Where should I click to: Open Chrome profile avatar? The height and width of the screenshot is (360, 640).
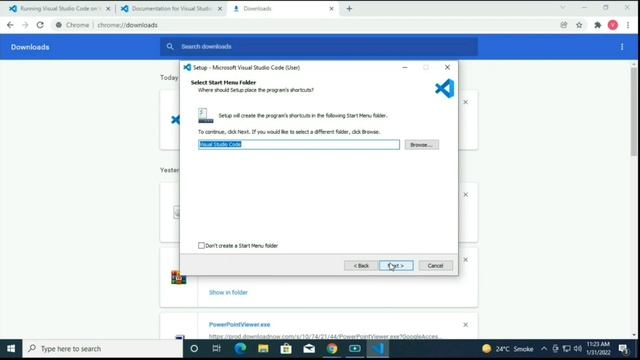click(613, 25)
